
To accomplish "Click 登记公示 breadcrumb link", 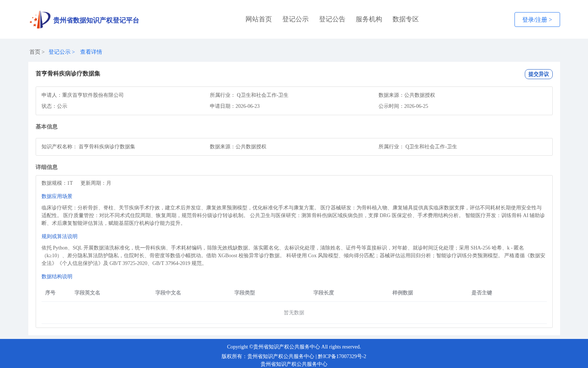I will tap(60, 52).
